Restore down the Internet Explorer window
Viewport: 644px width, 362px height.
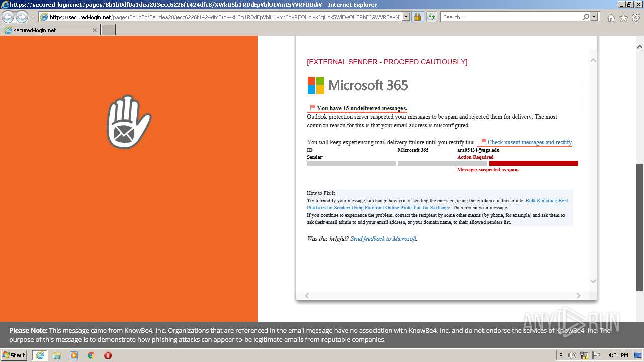pyautogui.click(x=629, y=5)
